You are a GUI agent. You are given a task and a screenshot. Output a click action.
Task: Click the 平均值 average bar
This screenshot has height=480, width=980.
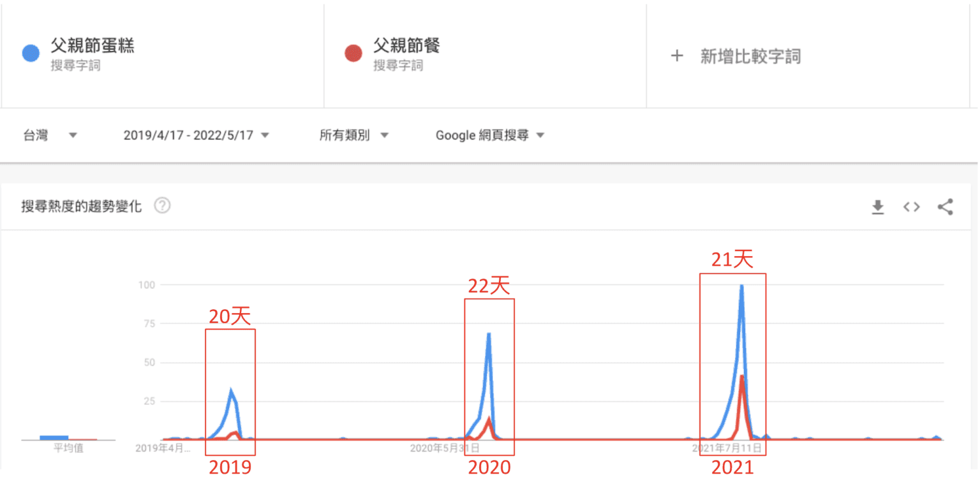click(54, 437)
